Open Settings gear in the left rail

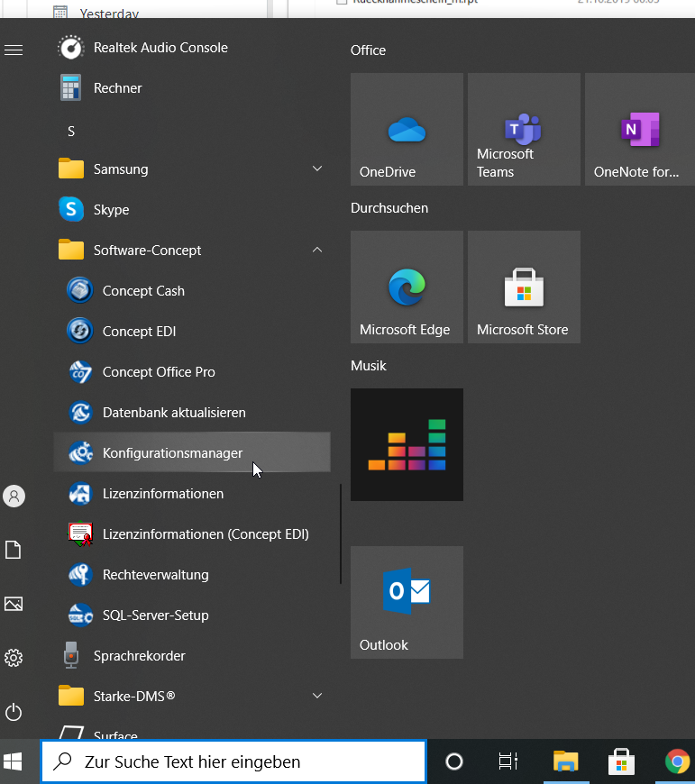click(x=14, y=658)
